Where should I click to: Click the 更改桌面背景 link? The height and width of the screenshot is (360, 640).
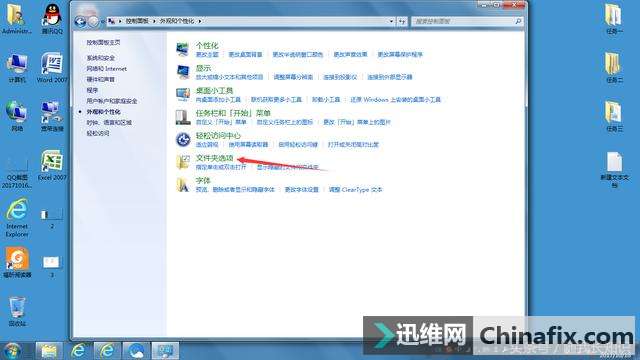245,54
